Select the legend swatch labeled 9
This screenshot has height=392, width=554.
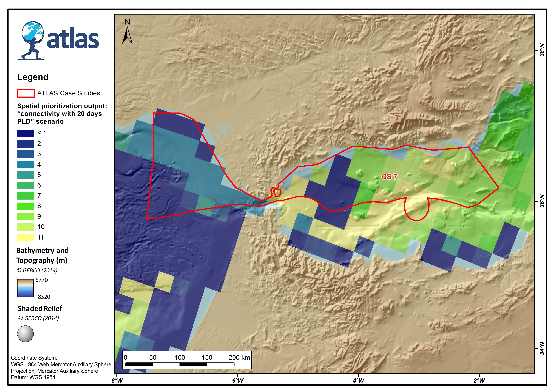point(26,216)
